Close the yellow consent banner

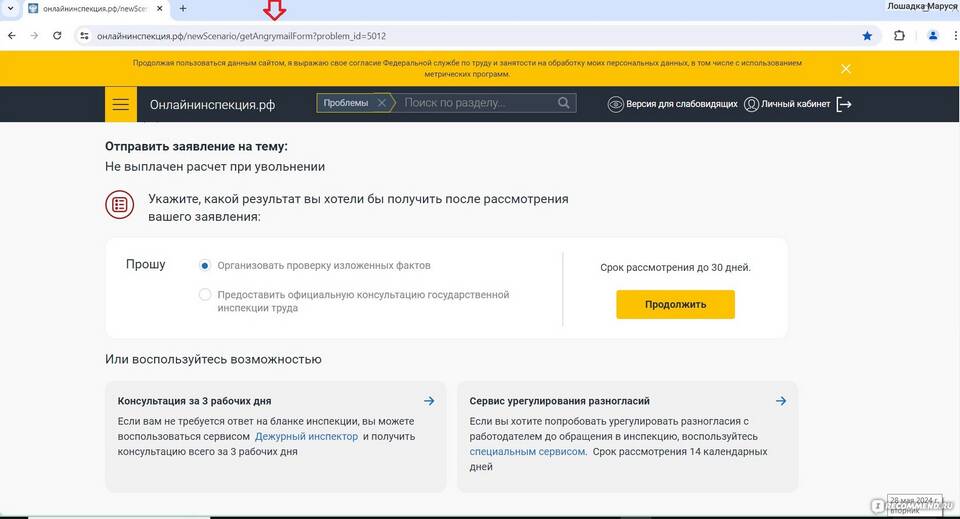(x=846, y=68)
